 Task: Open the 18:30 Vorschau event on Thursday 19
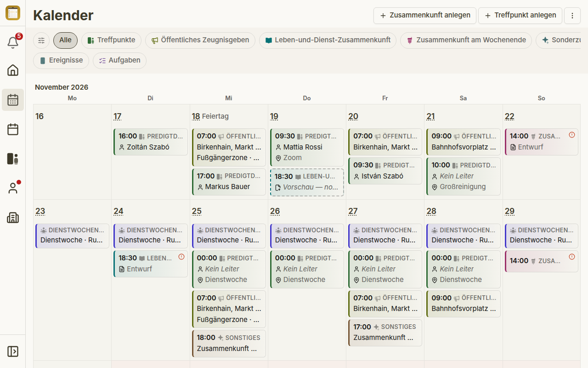[x=307, y=182]
